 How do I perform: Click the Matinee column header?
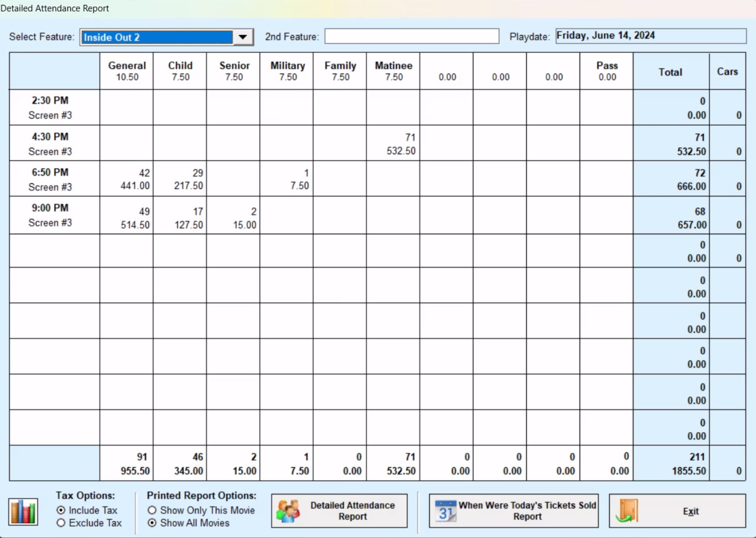(393, 71)
